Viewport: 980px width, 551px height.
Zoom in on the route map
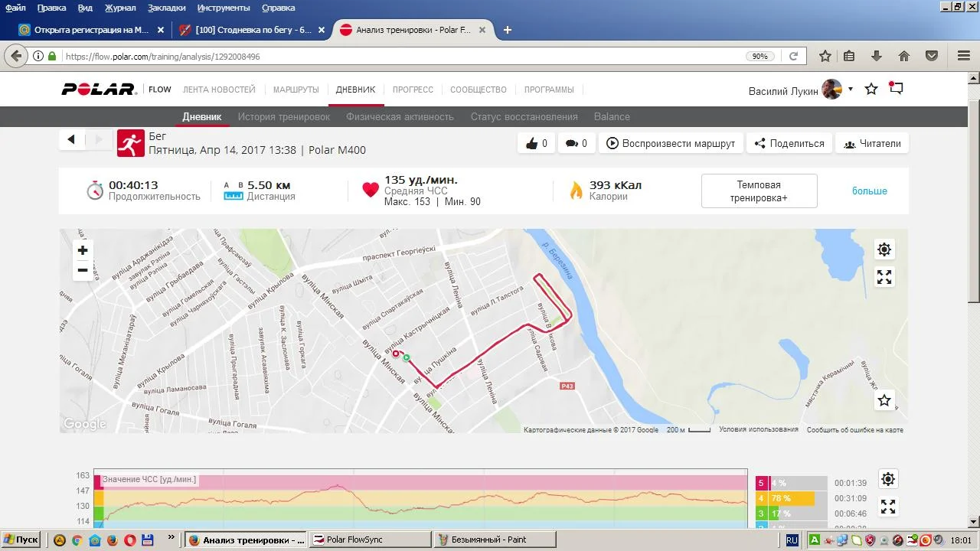click(x=83, y=250)
